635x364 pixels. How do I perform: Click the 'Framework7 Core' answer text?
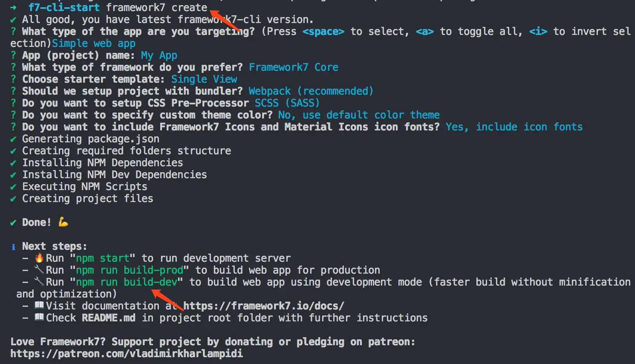(x=293, y=67)
